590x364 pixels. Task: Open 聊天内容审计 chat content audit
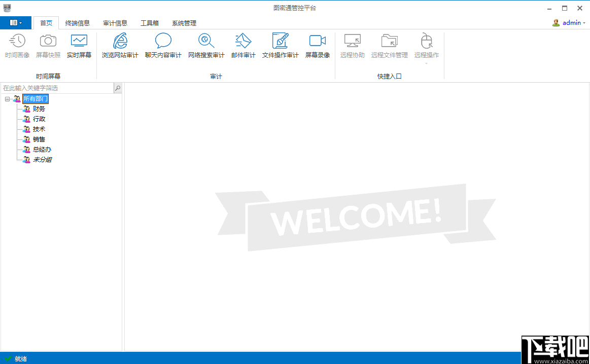coord(163,46)
